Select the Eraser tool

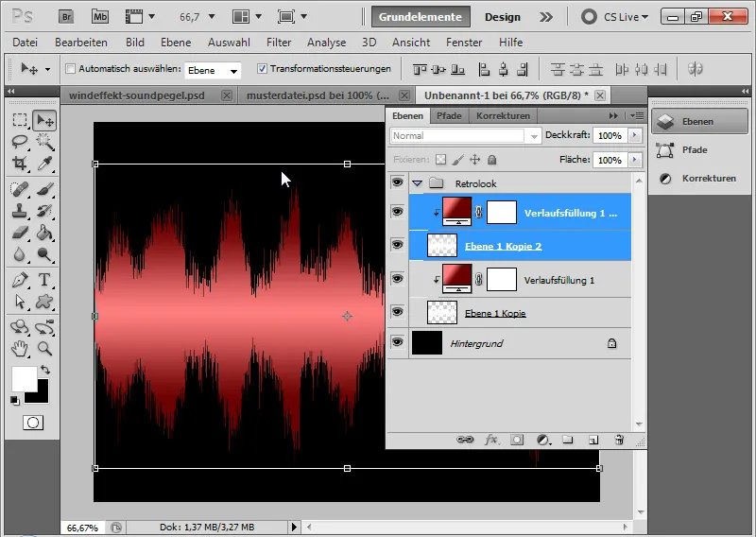click(x=20, y=233)
